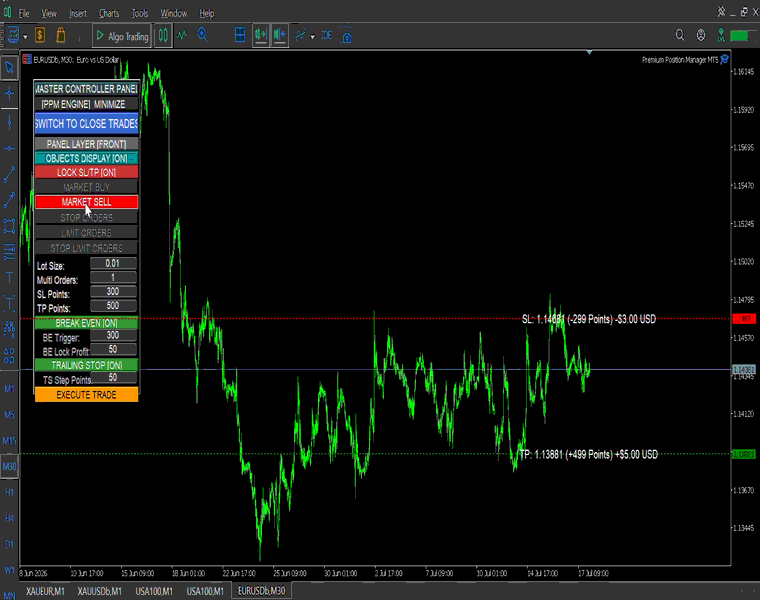Click the MARKET SELL button
The height and width of the screenshot is (600, 760).
point(86,202)
